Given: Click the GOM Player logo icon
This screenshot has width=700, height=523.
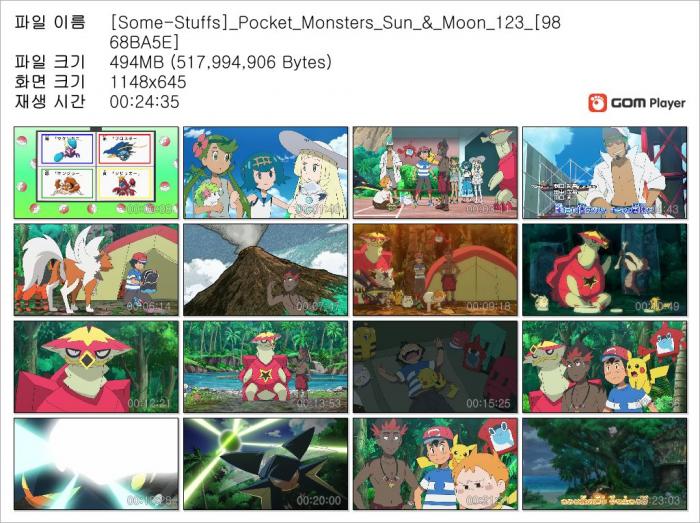Looking at the screenshot, I should 597,103.
